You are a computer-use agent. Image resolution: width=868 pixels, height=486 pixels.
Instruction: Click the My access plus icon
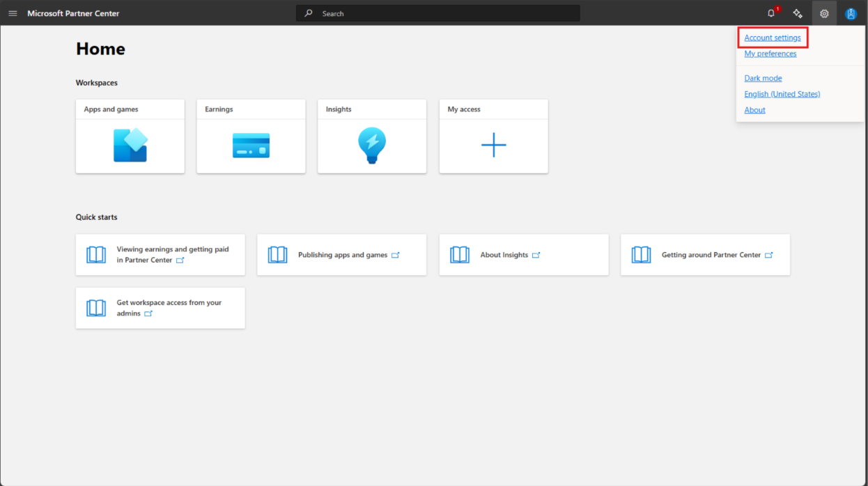click(493, 145)
